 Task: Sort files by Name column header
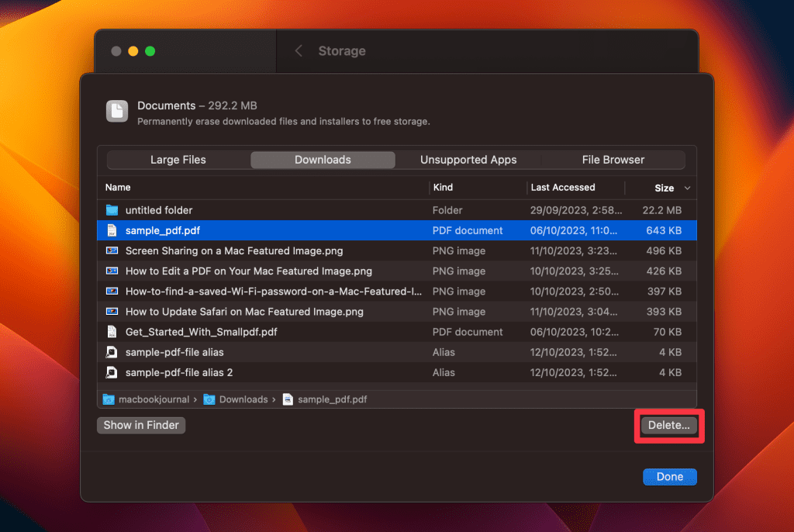click(119, 188)
